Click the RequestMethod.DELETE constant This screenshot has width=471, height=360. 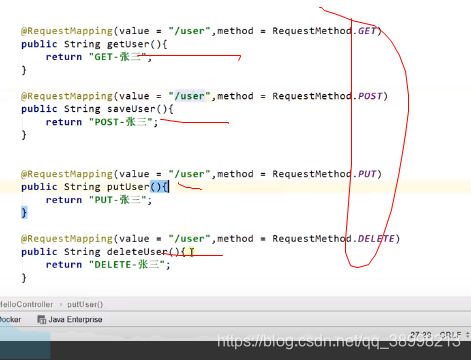tap(376, 239)
